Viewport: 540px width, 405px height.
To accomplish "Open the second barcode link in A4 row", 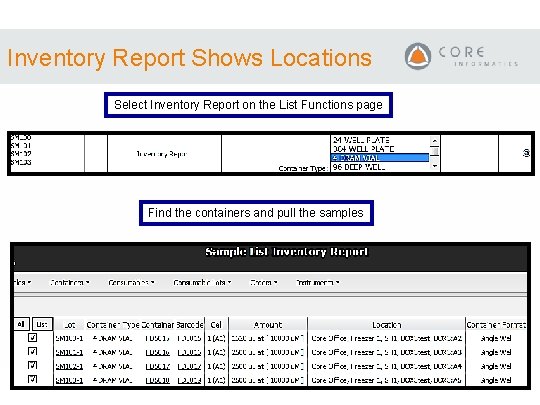I will 189,366.
